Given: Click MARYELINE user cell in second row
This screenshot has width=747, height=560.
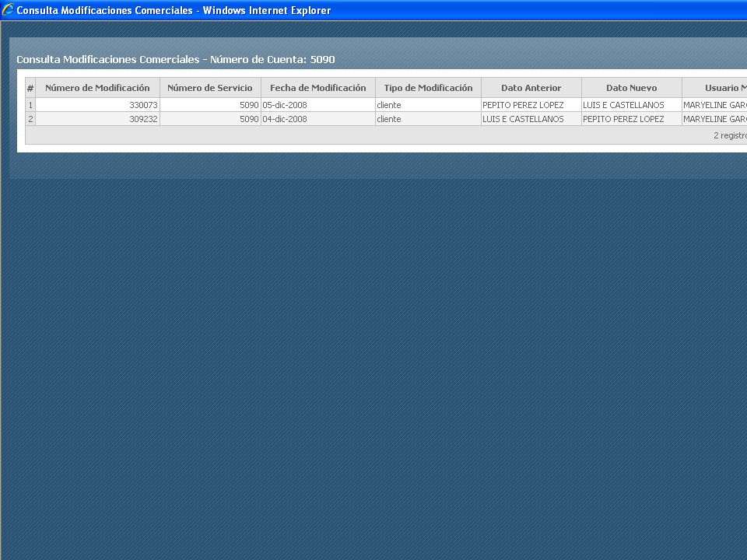Looking at the screenshot, I should coord(714,119).
